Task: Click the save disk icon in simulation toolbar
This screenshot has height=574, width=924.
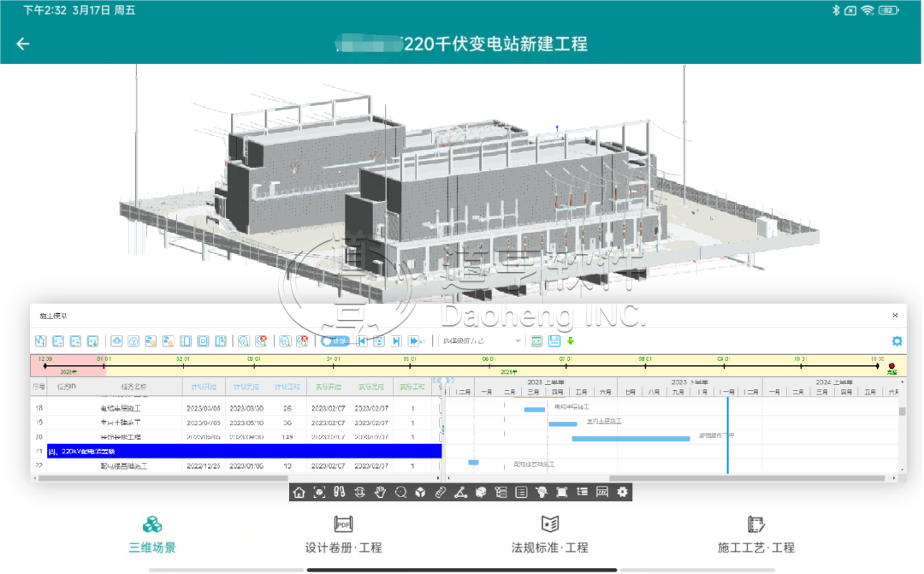Action: (554, 340)
